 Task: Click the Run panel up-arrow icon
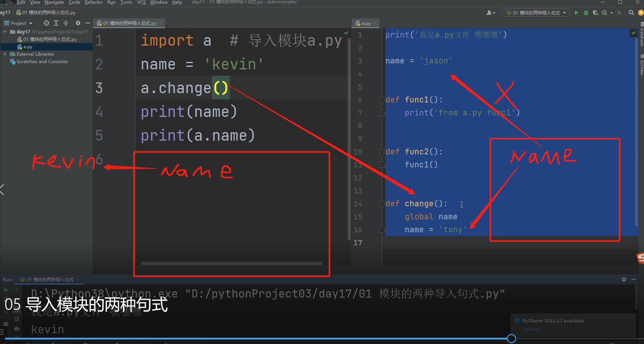pos(17,290)
